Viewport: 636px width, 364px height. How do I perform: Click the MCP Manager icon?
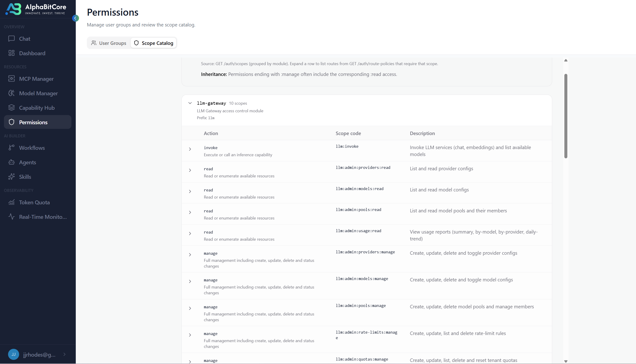click(x=12, y=79)
